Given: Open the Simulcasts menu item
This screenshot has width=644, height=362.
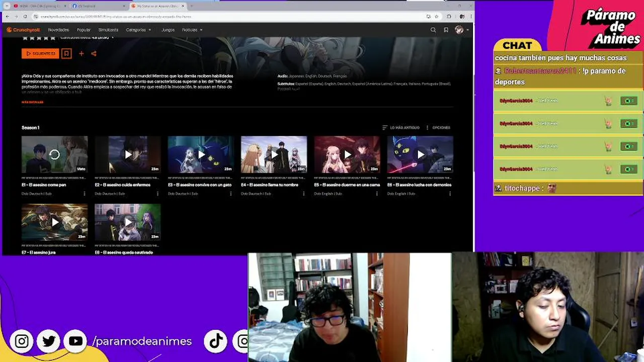Looking at the screenshot, I should click(108, 30).
